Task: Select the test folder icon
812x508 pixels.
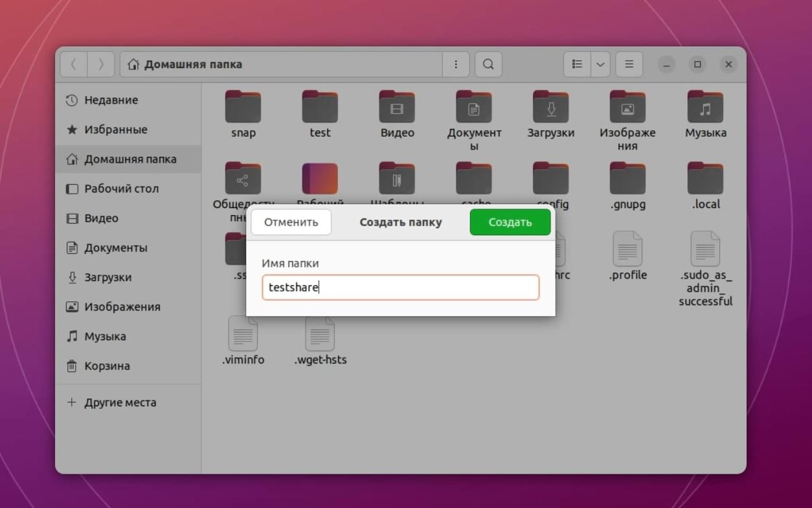Action: (x=320, y=107)
